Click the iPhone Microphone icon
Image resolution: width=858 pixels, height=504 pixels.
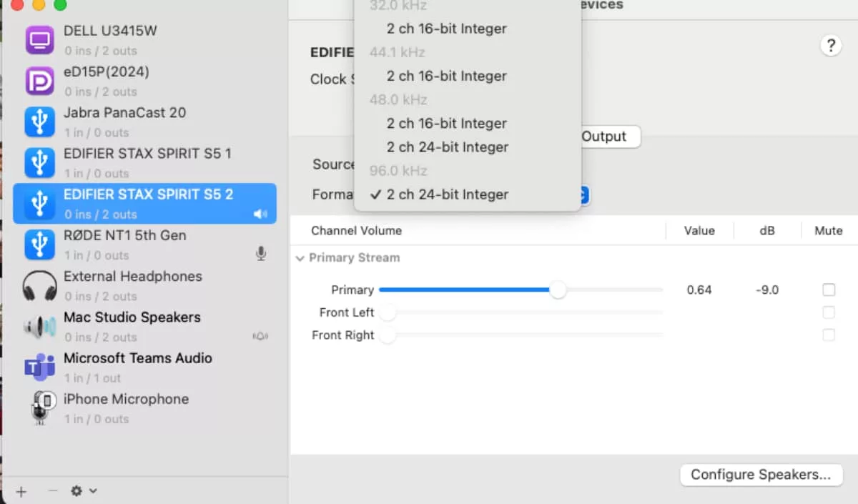click(40, 408)
